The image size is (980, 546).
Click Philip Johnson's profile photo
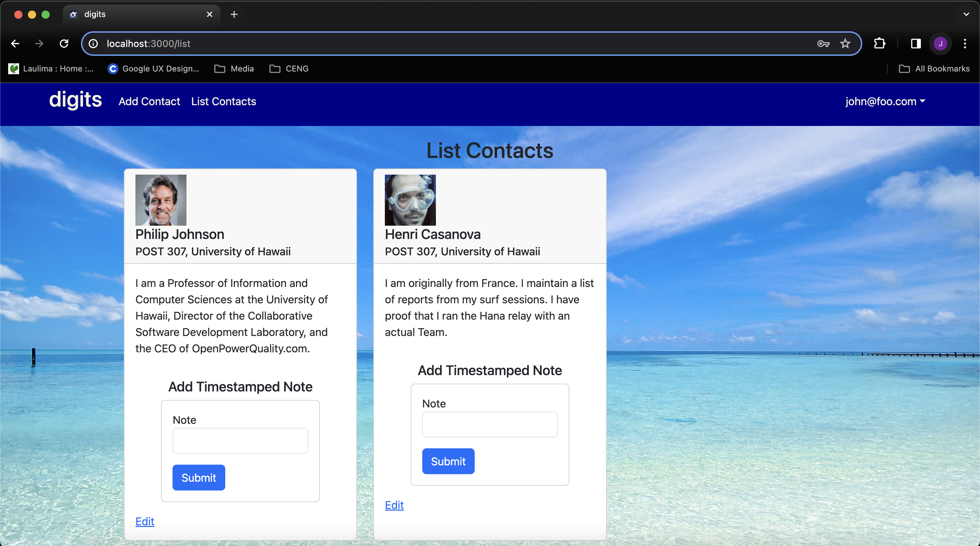161,200
